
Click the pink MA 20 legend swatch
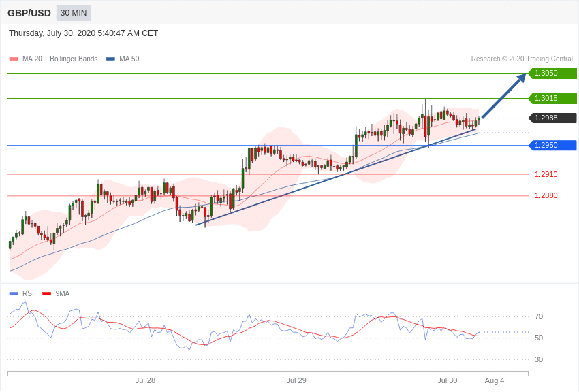pos(14,59)
